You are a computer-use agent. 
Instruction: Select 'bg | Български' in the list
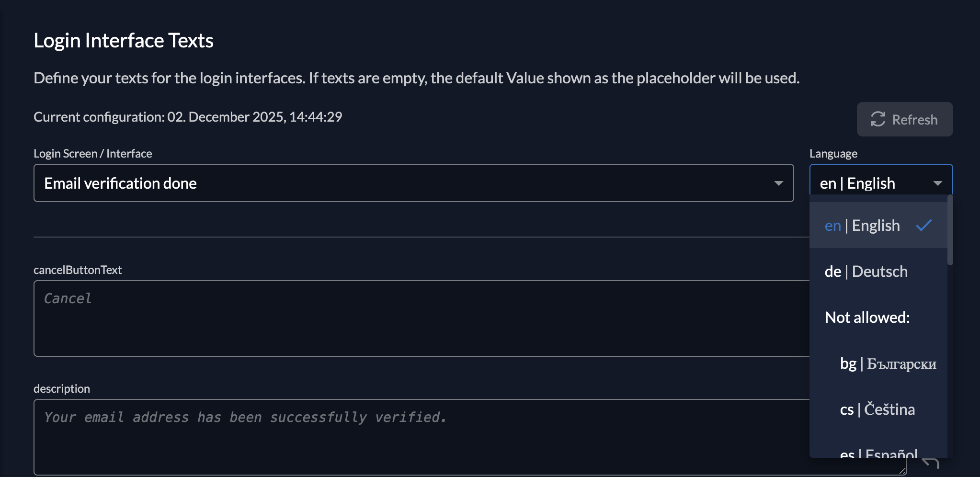(x=888, y=363)
